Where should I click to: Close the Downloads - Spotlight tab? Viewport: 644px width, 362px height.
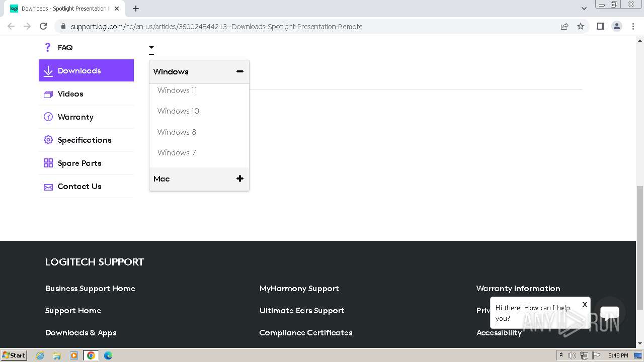coord(117,9)
